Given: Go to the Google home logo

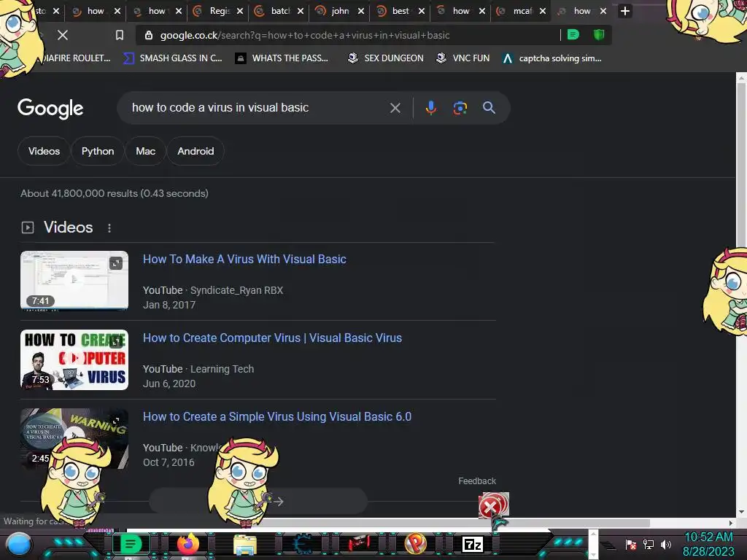Looking at the screenshot, I should pyautogui.click(x=50, y=109).
